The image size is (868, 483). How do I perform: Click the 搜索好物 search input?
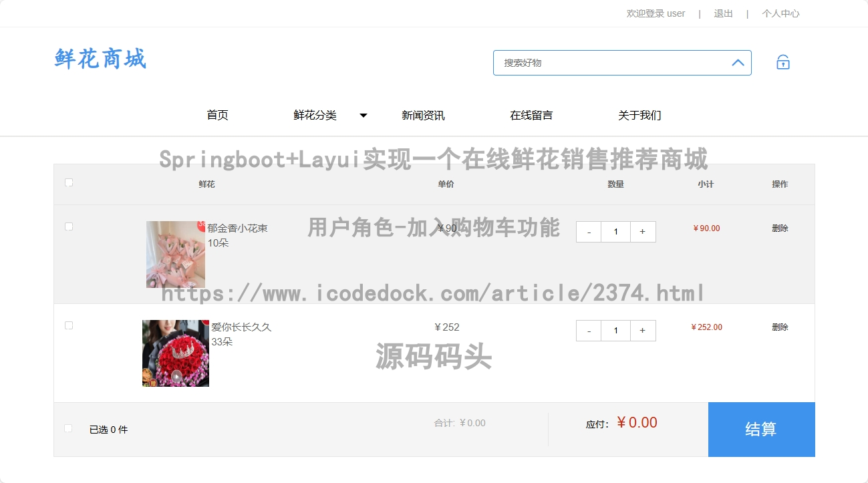622,63
